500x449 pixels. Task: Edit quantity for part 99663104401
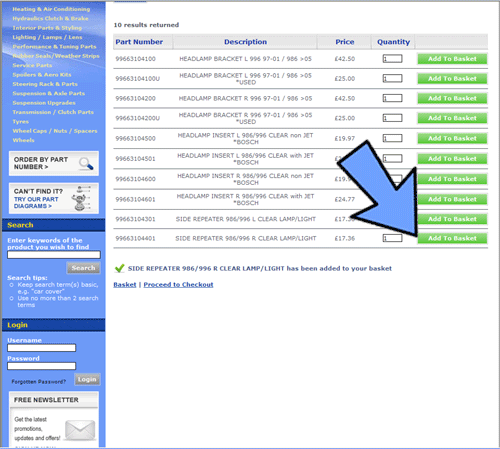pyautogui.click(x=392, y=238)
